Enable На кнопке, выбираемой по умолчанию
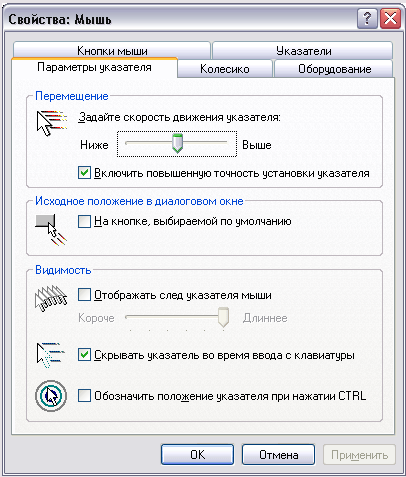The width and height of the screenshot is (406, 477). pyautogui.click(x=84, y=221)
